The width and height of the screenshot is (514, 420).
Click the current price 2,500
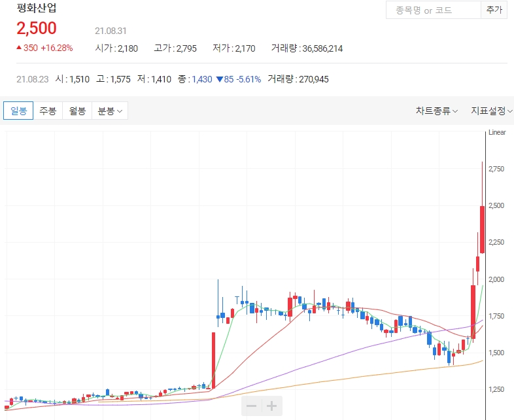pos(37,28)
